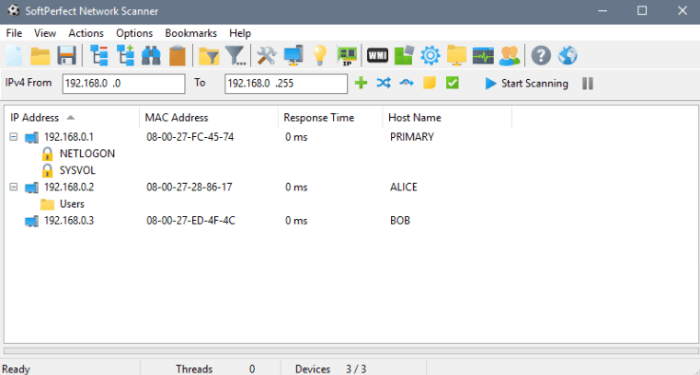Click the IPv4 From address field
The image size is (700, 375).
click(x=124, y=83)
